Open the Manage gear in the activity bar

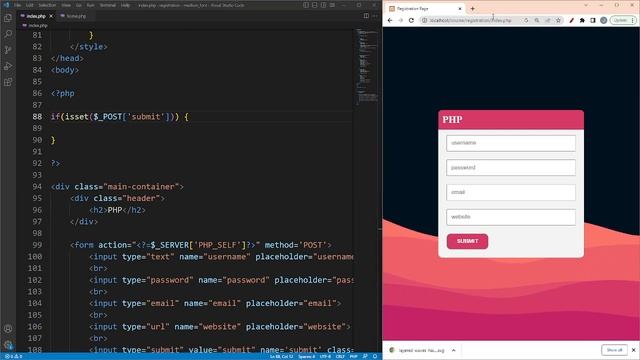point(8,345)
